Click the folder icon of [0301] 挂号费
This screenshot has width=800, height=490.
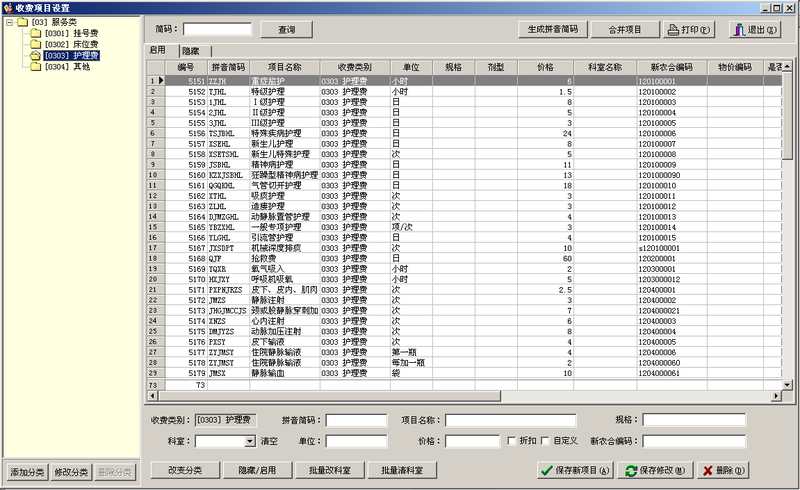point(35,33)
